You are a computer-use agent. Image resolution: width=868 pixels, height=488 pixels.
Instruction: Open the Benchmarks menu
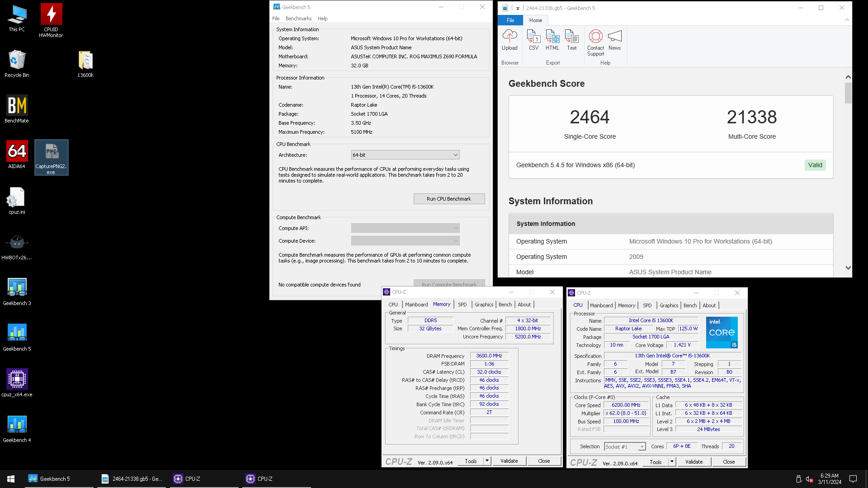click(x=298, y=19)
